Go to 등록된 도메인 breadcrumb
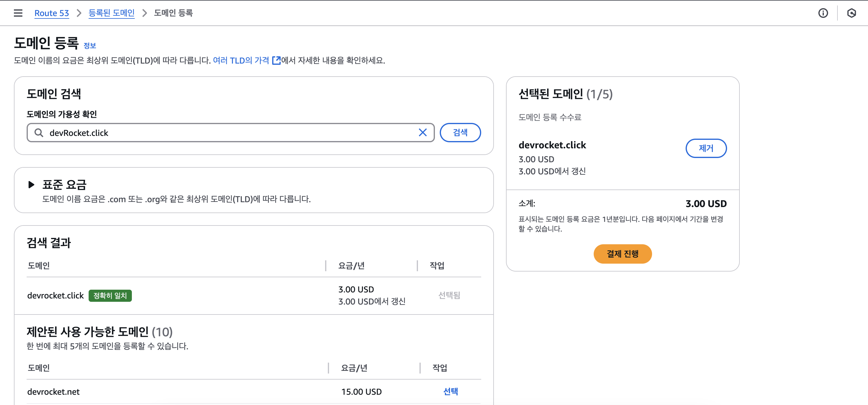Image resolution: width=868 pixels, height=405 pixels. 111,13
